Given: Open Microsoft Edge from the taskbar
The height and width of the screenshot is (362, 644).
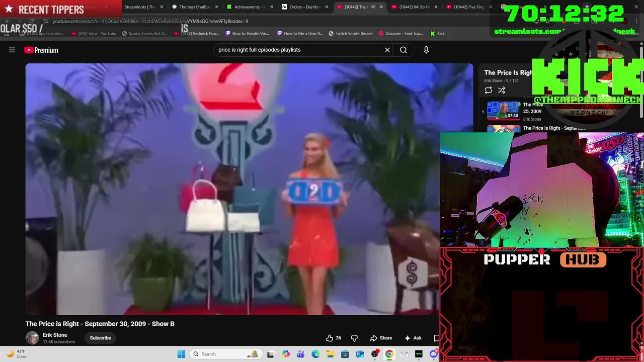Looking at the screenshot, I should [315, 354].
